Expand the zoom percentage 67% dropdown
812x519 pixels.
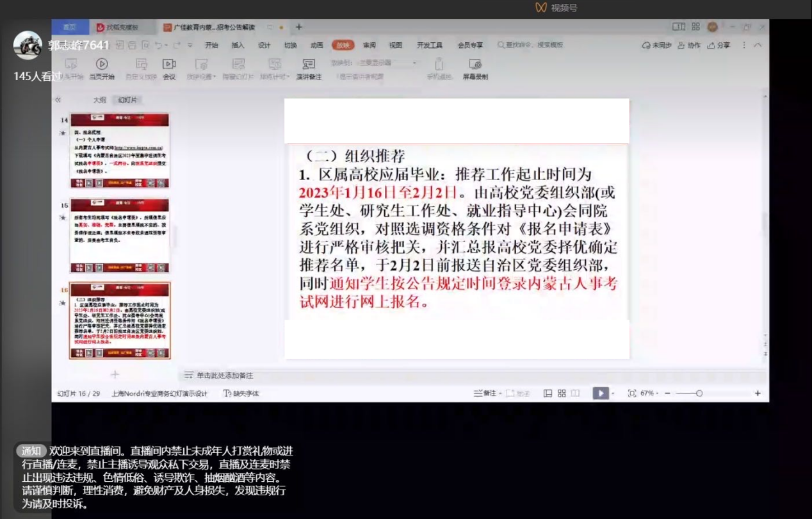649,393
